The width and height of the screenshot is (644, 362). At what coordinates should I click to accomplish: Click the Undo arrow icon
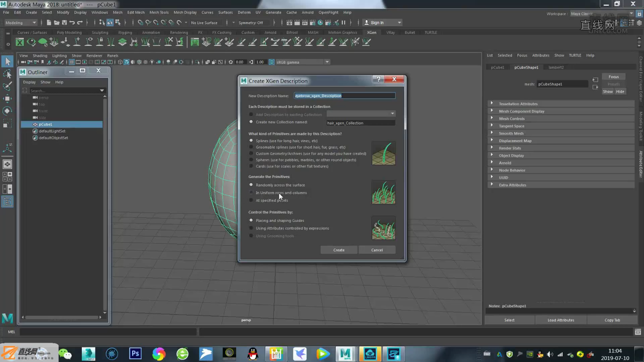pos(72,23)
